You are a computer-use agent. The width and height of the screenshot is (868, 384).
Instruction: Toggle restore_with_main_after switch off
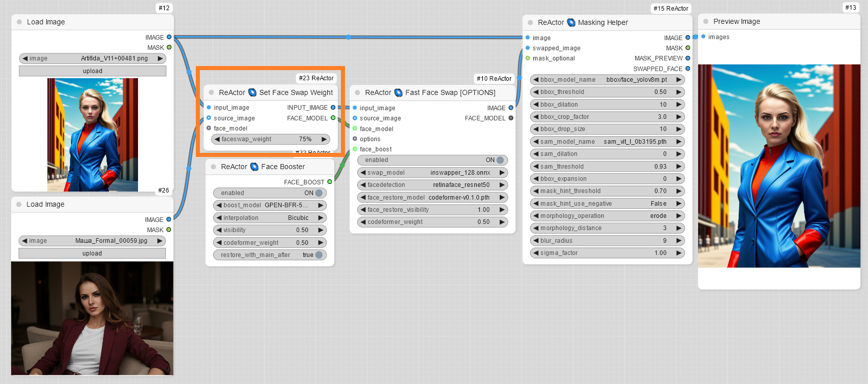coord(319,255)
